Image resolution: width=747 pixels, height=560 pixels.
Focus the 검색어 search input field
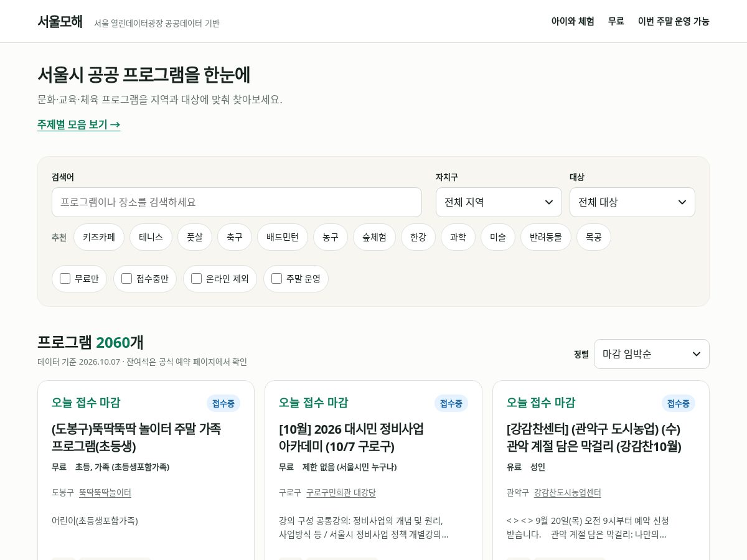pos(237,202)
